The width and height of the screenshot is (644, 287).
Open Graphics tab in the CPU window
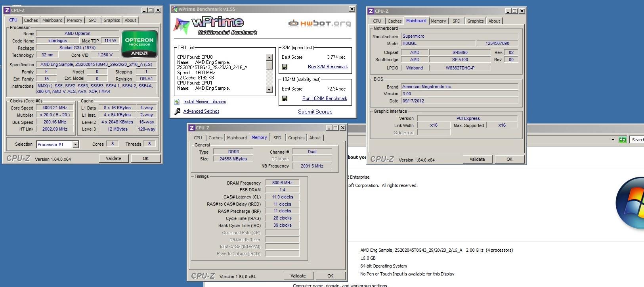(111, 20)
